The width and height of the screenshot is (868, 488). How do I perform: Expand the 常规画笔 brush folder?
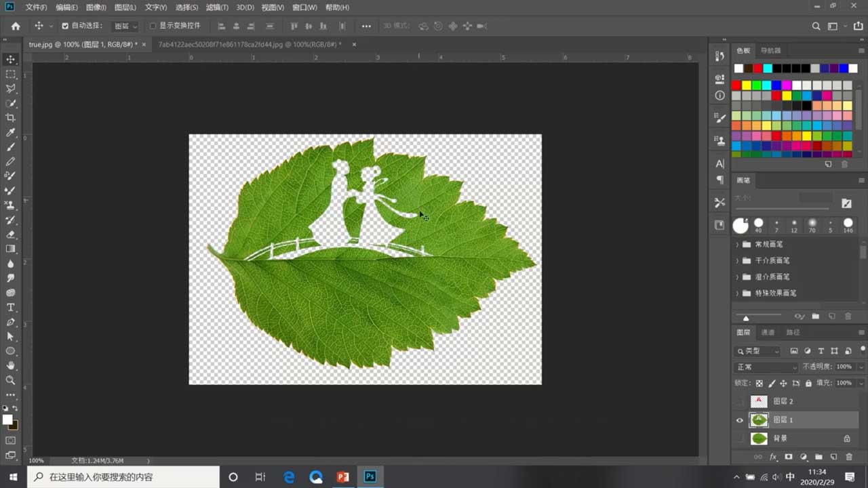pyautogui.click(x=738, y=244)
